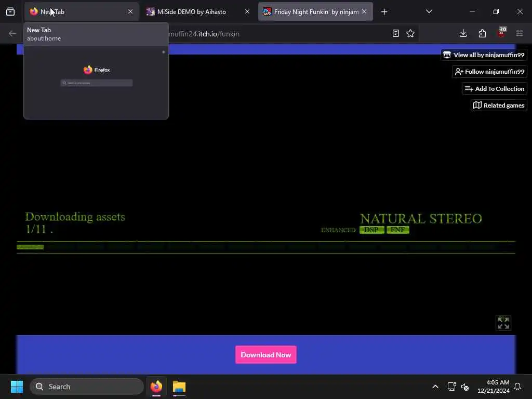Click the taskbar Search box
Viewport: 532px width, 399px height.
[x=87, y=387]
